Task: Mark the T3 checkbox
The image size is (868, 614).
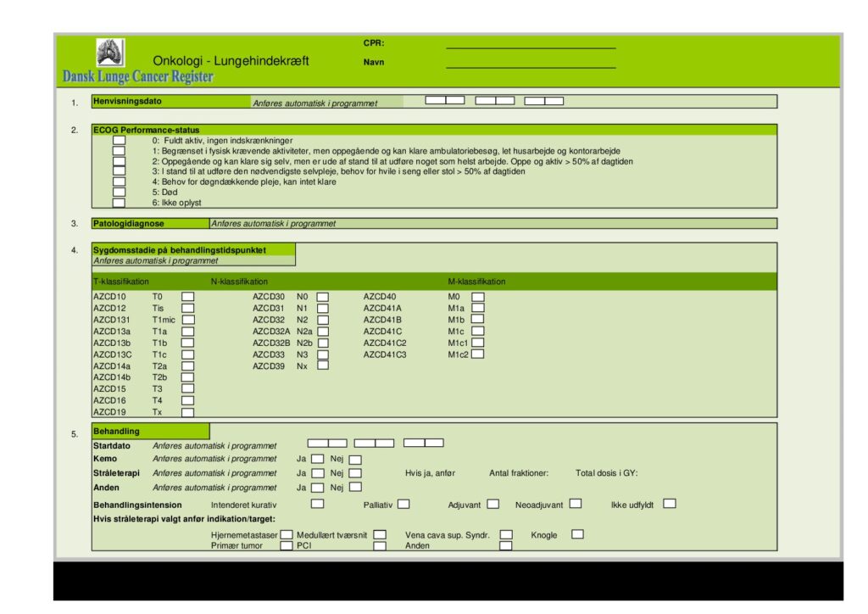Action: (x=188, y=388)
